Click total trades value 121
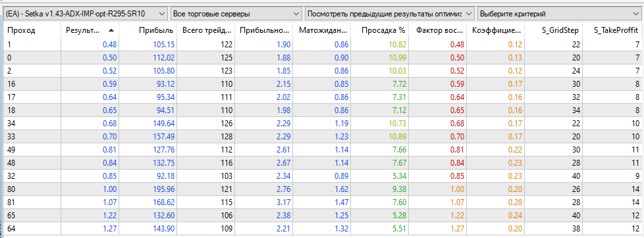Screen dimensions: 644x238 click(x=227, y=190)
